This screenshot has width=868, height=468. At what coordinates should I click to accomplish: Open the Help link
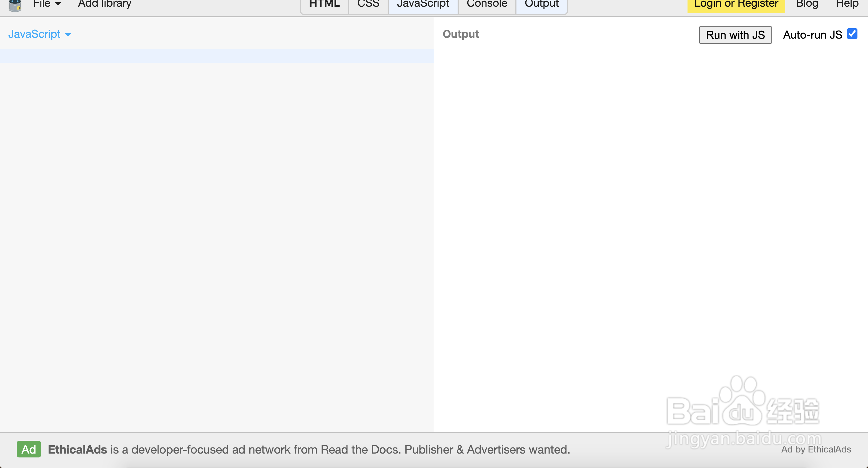point(847,4)
